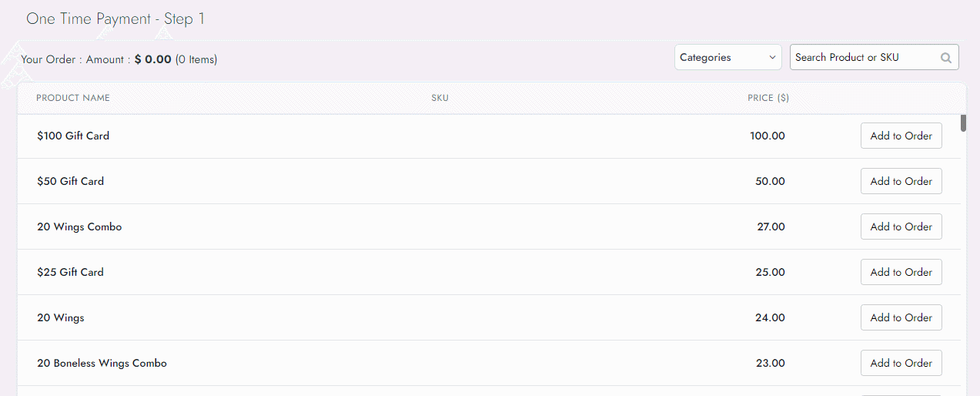This screenshot has height=396, width=980.
Task: Click the One Time Payment heading
Action: 115,19
